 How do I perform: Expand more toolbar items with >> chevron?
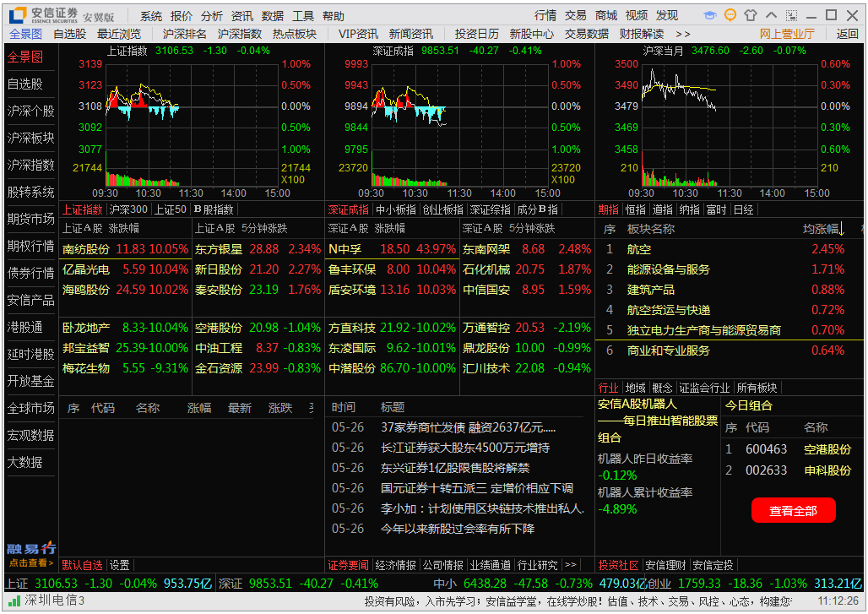682,35
